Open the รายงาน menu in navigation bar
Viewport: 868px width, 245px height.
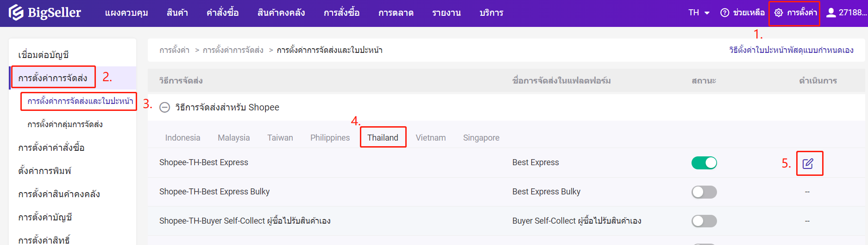(x=446, y=13)
